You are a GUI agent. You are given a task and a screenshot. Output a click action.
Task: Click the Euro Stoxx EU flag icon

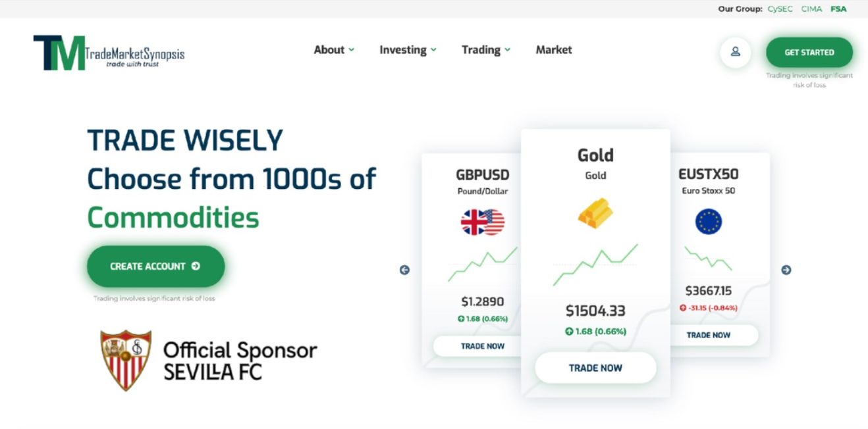pos(709,222)
